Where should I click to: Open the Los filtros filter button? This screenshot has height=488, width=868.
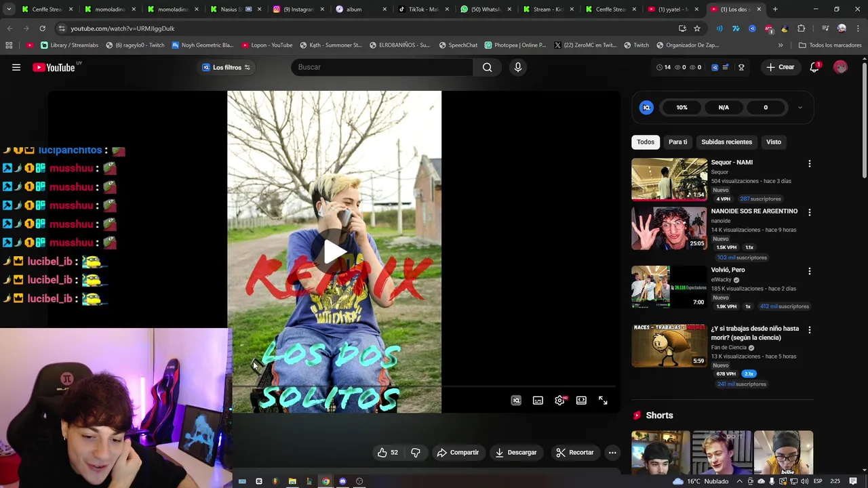click(x=226, y=67)
